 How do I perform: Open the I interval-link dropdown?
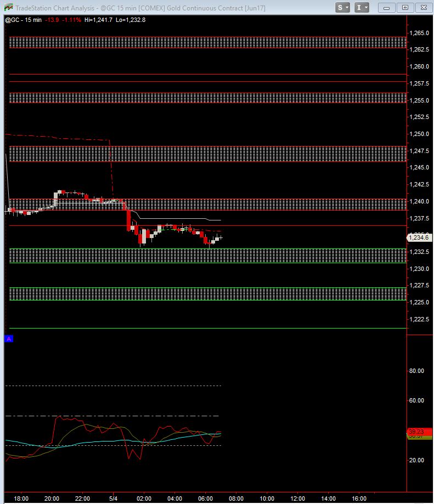[x=362, y=7]
